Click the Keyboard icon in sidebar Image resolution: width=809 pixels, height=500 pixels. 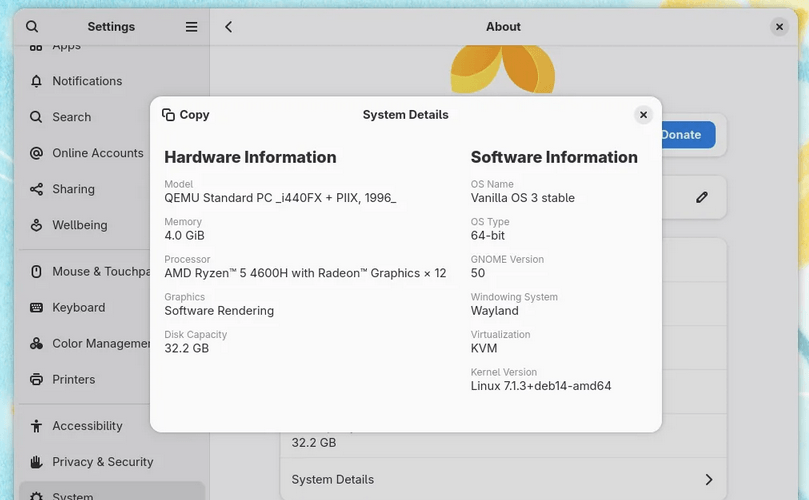coord(36,308)
